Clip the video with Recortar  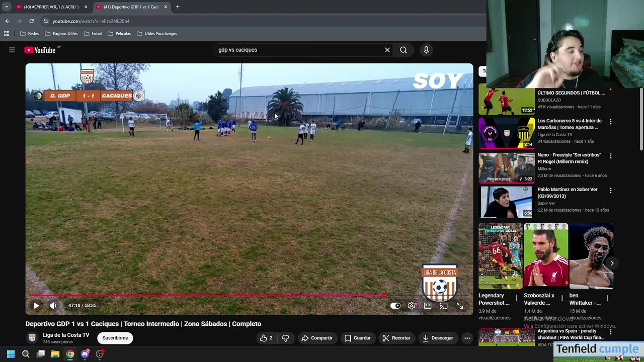[x=396, y=338]
